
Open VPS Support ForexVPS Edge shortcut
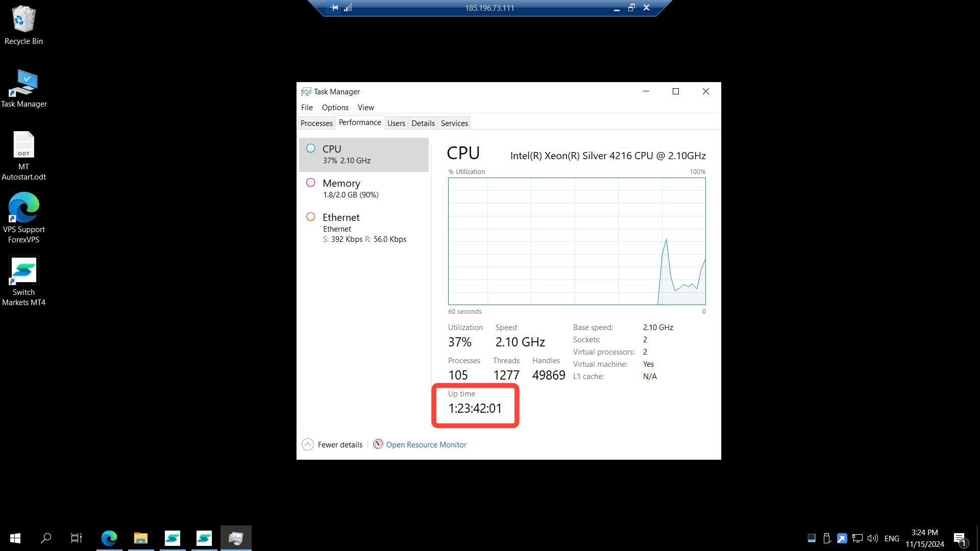coord(23,218)
